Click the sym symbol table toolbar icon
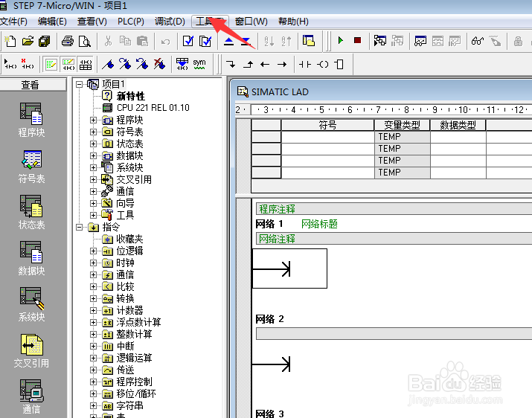 click(199, 64)
